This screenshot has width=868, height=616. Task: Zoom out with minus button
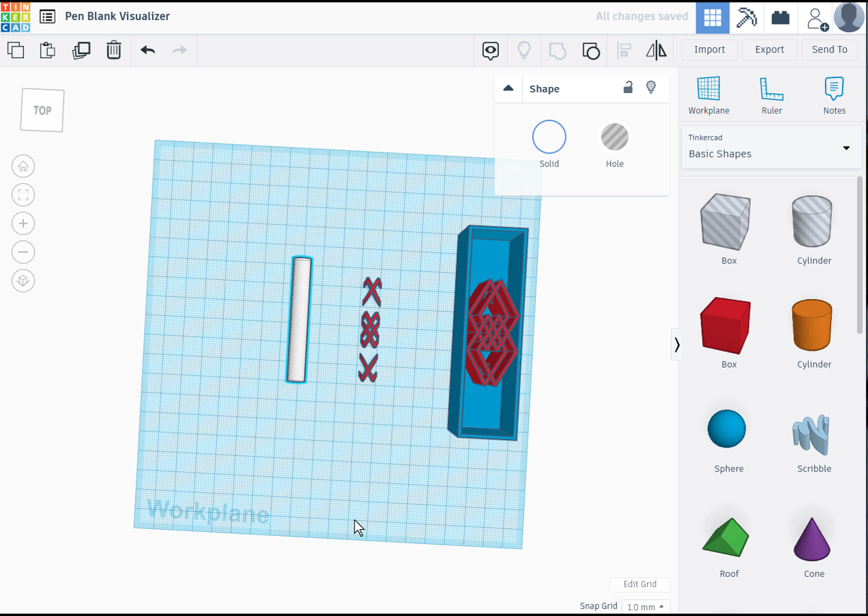pyautogui.click(x=23, y=253)
